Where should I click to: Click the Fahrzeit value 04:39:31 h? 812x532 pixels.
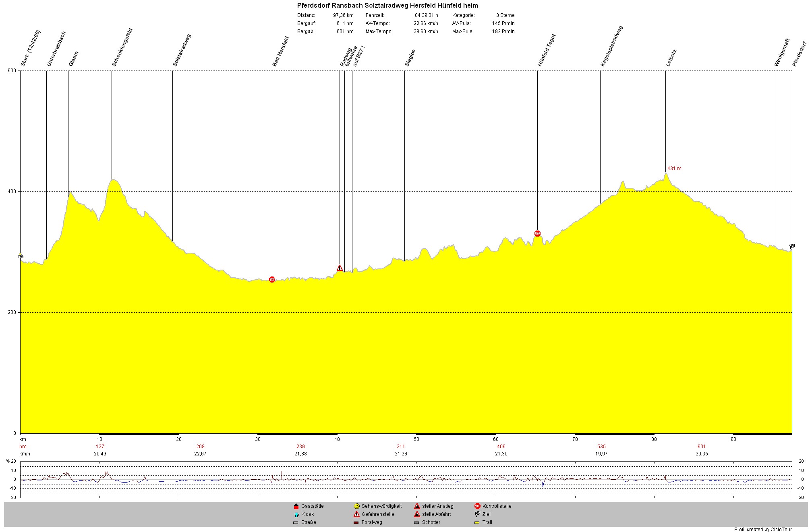point(427,15)
